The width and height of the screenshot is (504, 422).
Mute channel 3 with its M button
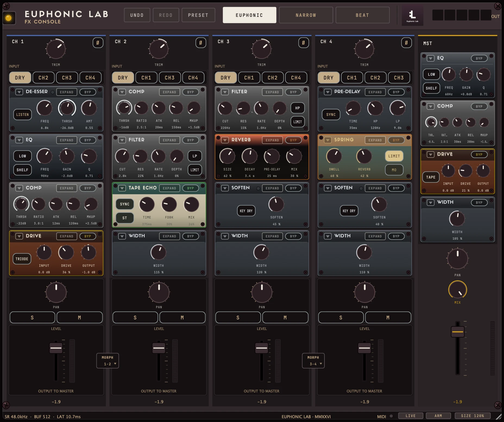coord(285,318)
